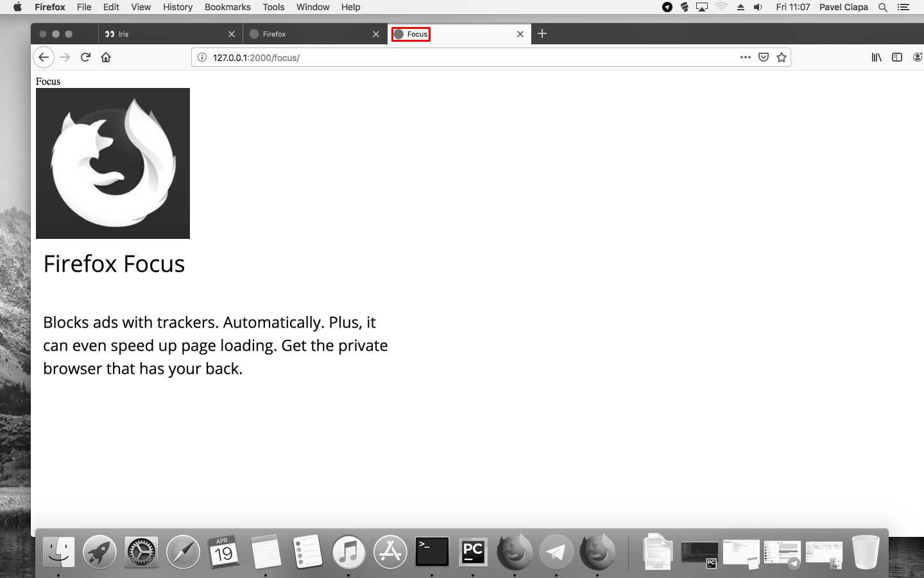Open the Notes app in Dock
The image size is (924, 578).
tap(266, 552)
